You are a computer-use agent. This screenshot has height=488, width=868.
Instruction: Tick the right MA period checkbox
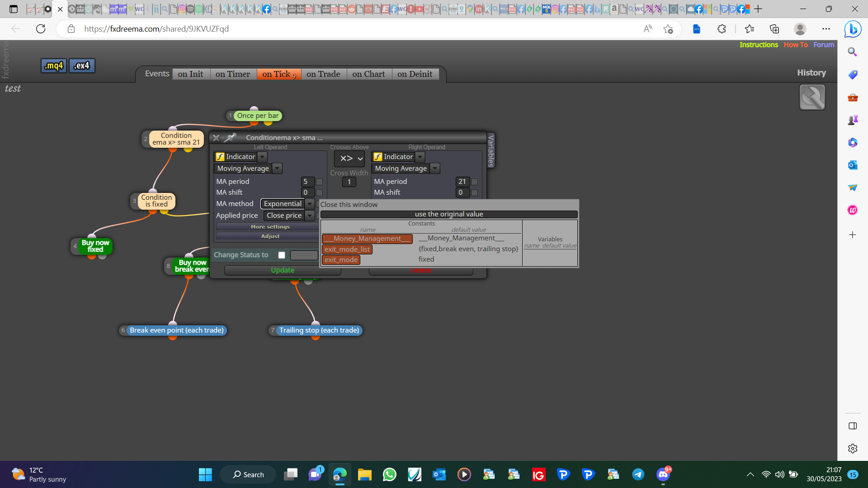click(x=475, y=182)
